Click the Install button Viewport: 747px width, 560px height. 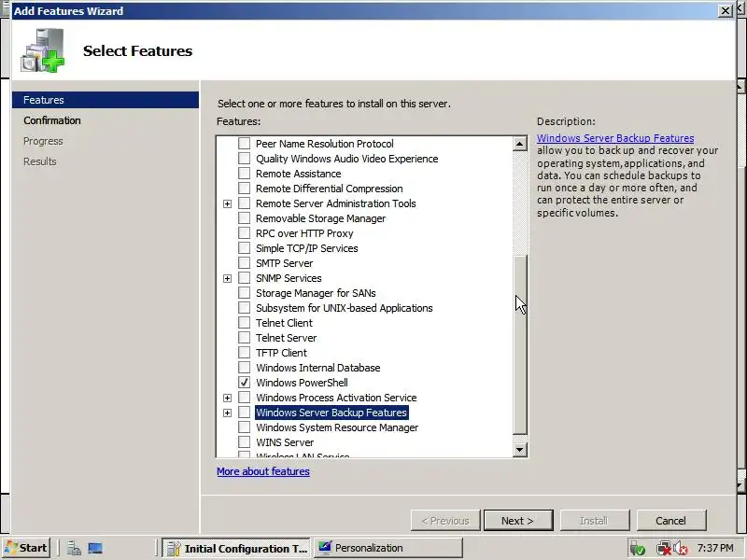595,521
